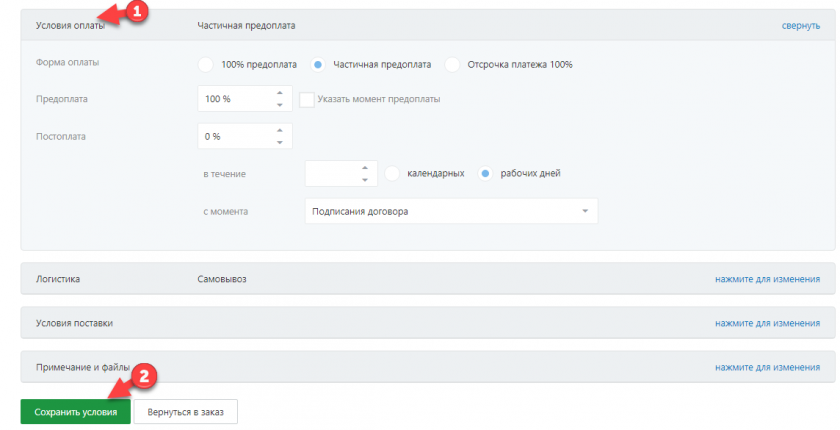Expand the Логистика section for editing
Screen dimensions: 840x430
(x=767, y=279)
